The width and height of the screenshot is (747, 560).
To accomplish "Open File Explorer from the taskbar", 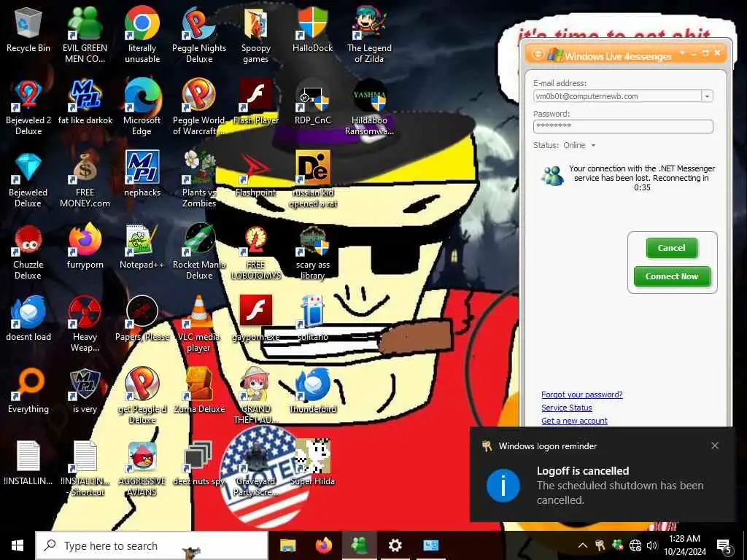I will pos(287,545).
